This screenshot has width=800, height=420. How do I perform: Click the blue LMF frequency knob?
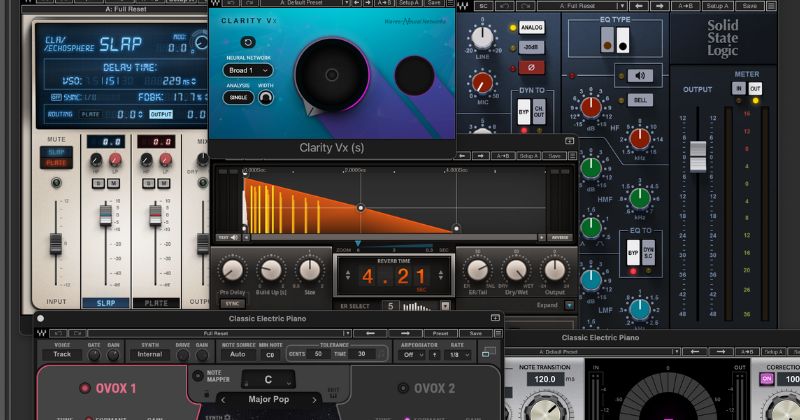coord(639,309)
